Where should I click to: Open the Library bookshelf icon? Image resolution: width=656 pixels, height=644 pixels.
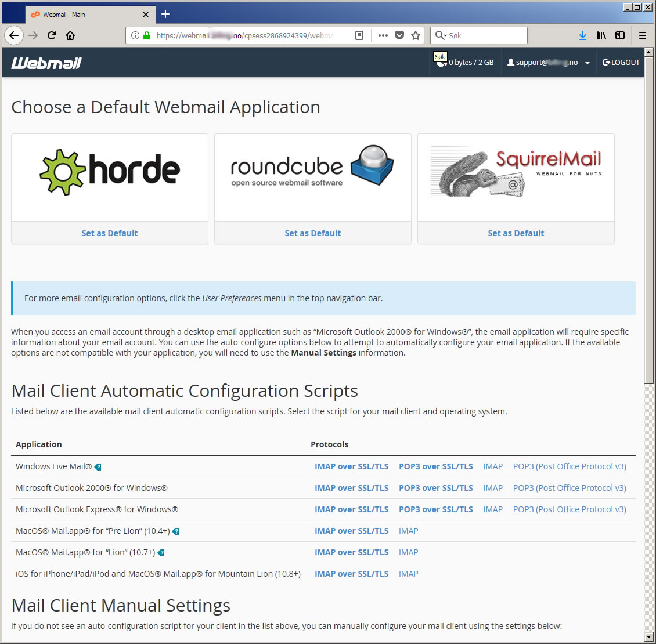coord(601,35)
